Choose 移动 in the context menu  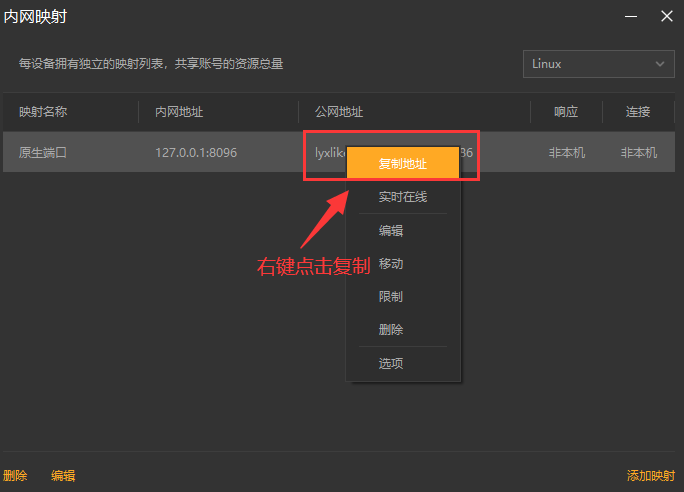(x=391, y=263)
